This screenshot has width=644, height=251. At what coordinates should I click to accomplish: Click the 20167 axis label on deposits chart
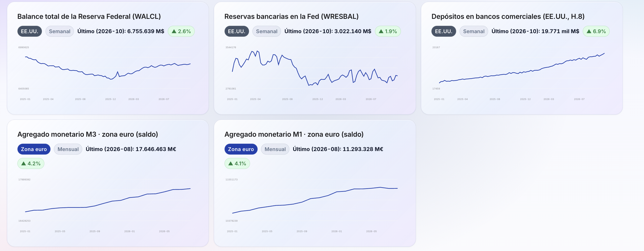[x=436, y=47]
